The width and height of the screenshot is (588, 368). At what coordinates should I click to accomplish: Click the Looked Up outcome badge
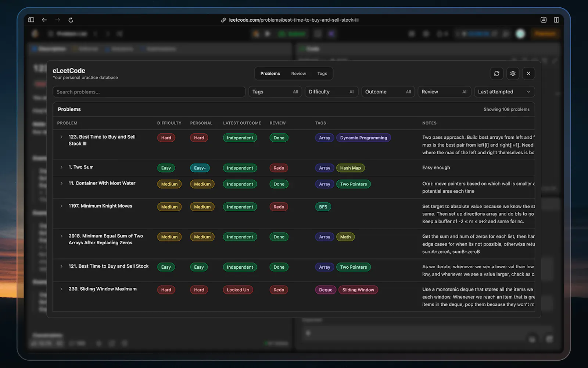(238, 290)
